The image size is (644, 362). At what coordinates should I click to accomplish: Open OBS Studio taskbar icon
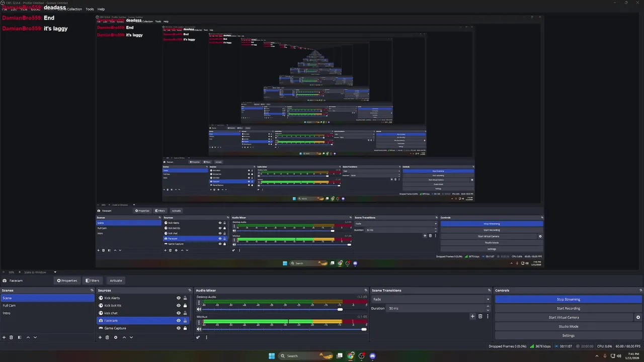pos(361,356)
